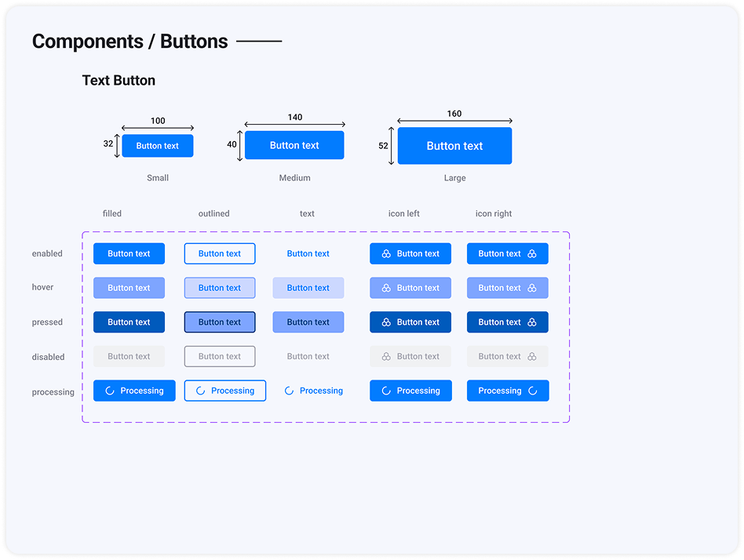Click the 'Text Button' section heading

119,80
